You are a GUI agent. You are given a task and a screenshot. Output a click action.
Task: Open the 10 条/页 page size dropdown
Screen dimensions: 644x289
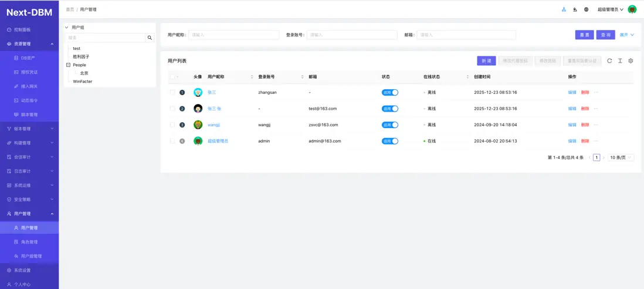coord(621,157)
